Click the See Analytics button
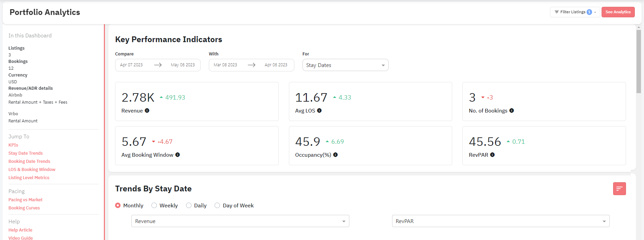 618,12
